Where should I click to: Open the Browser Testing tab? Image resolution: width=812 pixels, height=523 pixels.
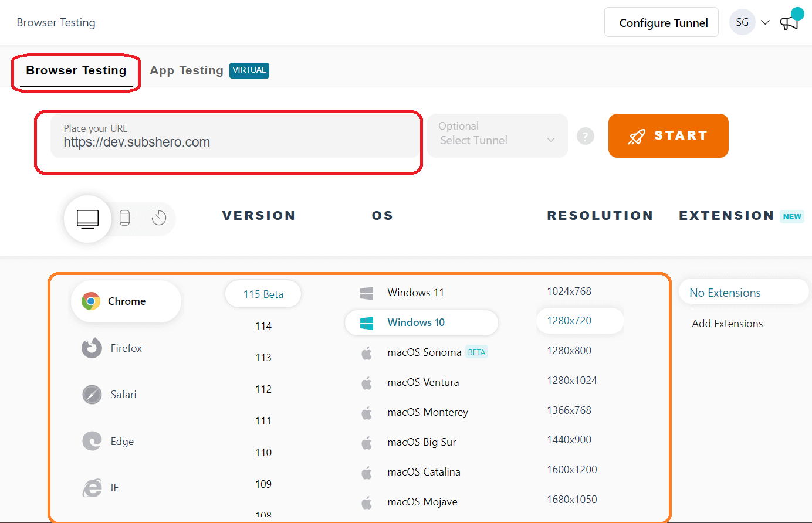coord(76,70)
